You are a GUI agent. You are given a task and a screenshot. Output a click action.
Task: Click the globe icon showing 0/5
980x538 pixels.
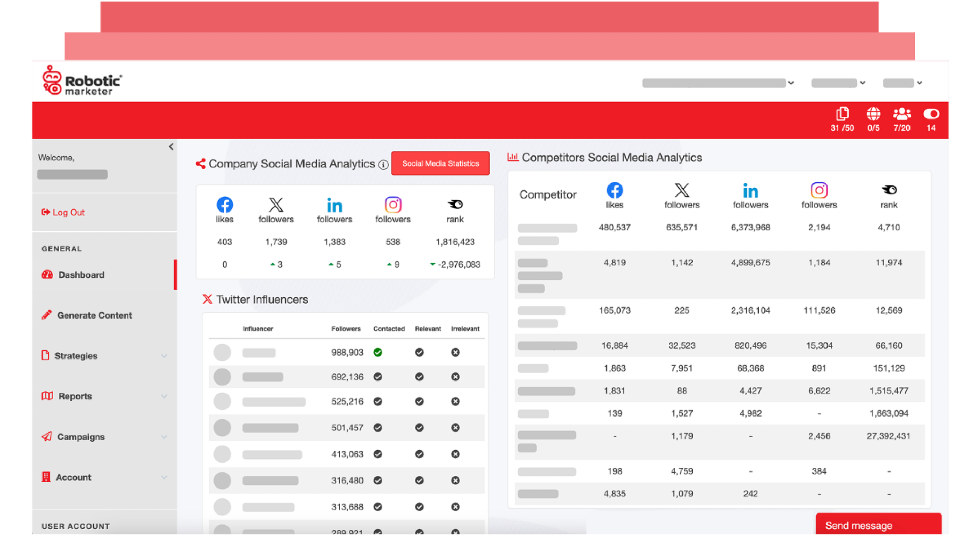pyautogui.click(x=873, y=114)
